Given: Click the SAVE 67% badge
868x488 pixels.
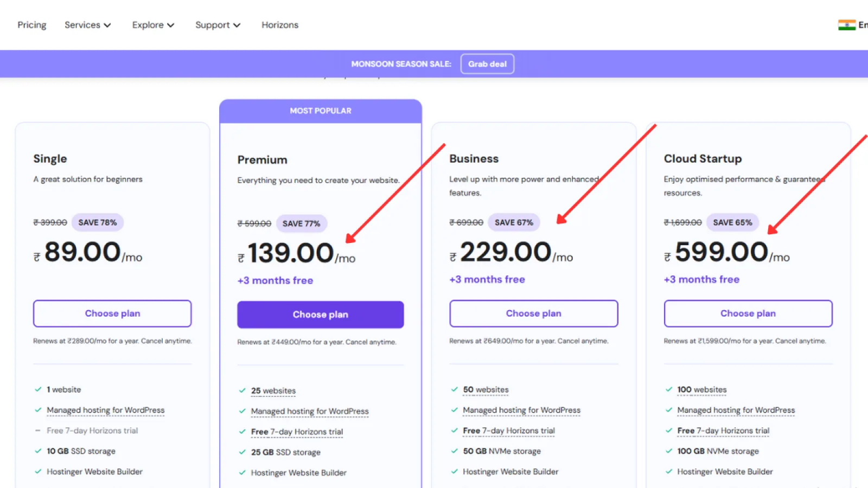Looking at the screenshot, I should pyautogui.click(x=514, y=222).
